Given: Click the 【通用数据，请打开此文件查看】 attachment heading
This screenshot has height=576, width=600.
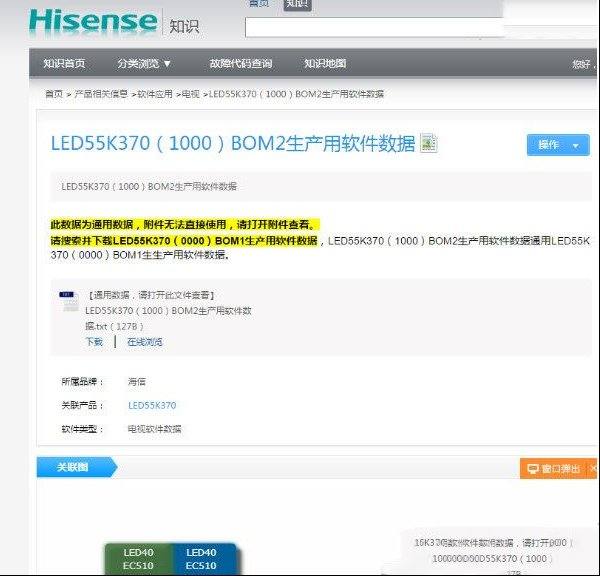Looking at the screenshot, I should point(152,295).
